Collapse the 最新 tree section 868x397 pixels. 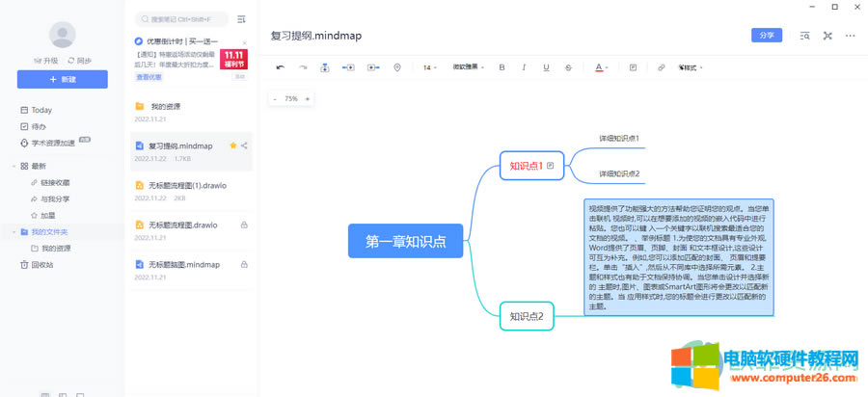pyautogui.click(x=14, y=166)
